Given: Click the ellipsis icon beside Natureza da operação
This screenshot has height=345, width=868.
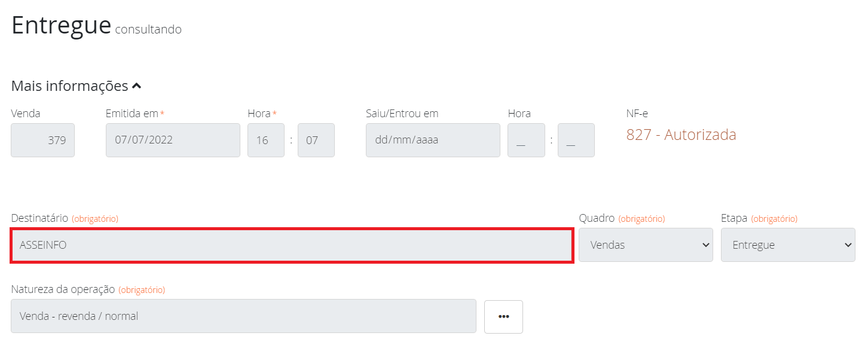Looking at the screenshot, I should (x=503, y=316).
